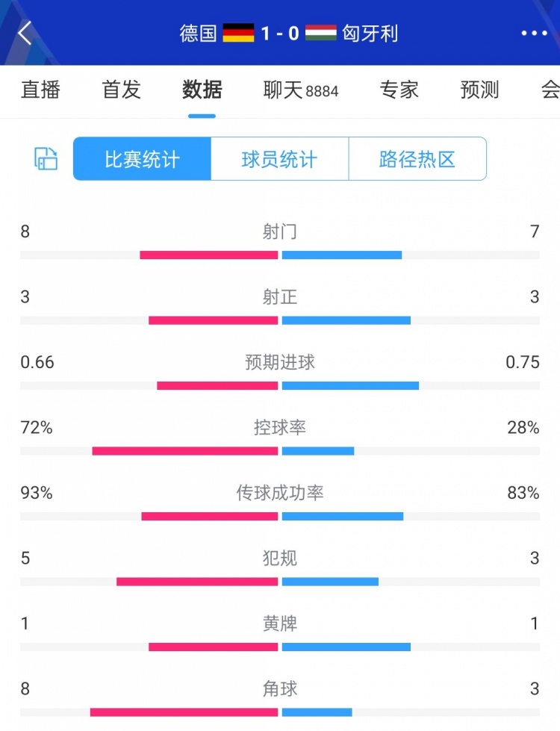560x731 pixels.
Task: Tap the 控球率 possession bar
Action: click(280, 451)
